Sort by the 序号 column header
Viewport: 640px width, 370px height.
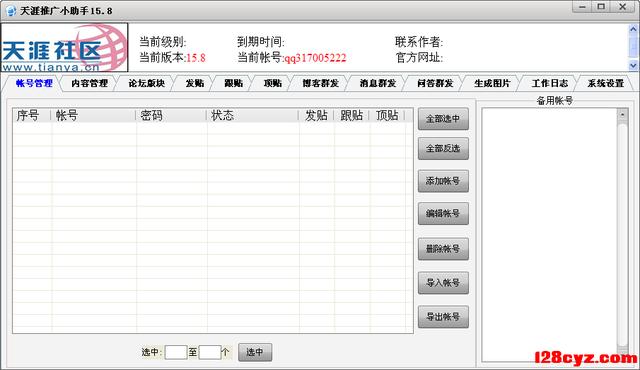31,115
